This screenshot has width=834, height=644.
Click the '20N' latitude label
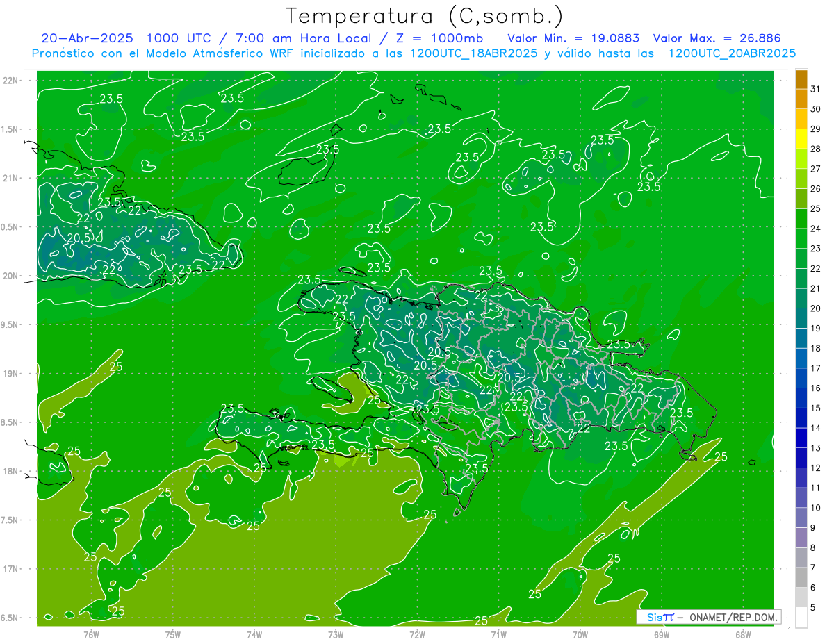tap(11, 276)
